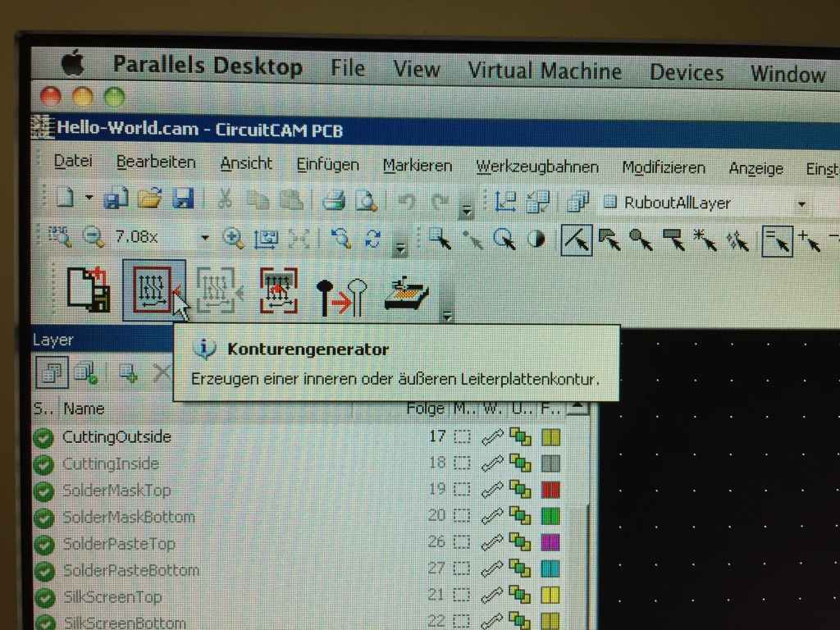Open the Markieren menu

pyautogui.click(x=418, y=166)
